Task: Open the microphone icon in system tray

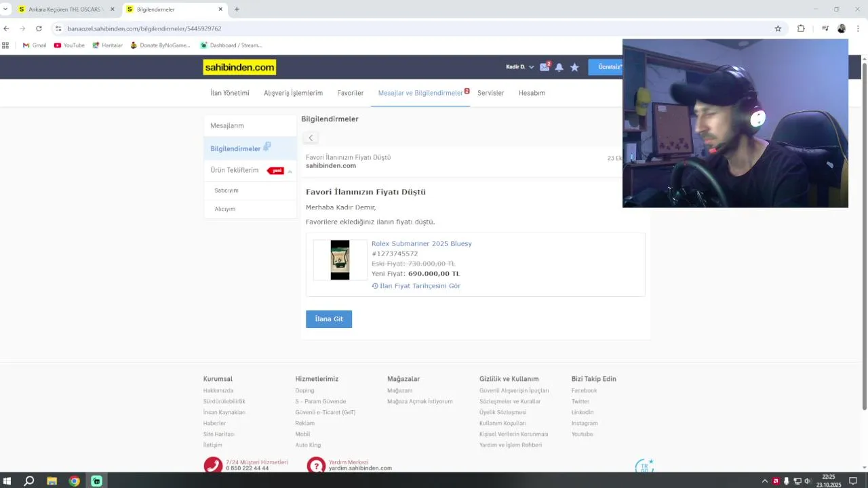Action: 787,481
